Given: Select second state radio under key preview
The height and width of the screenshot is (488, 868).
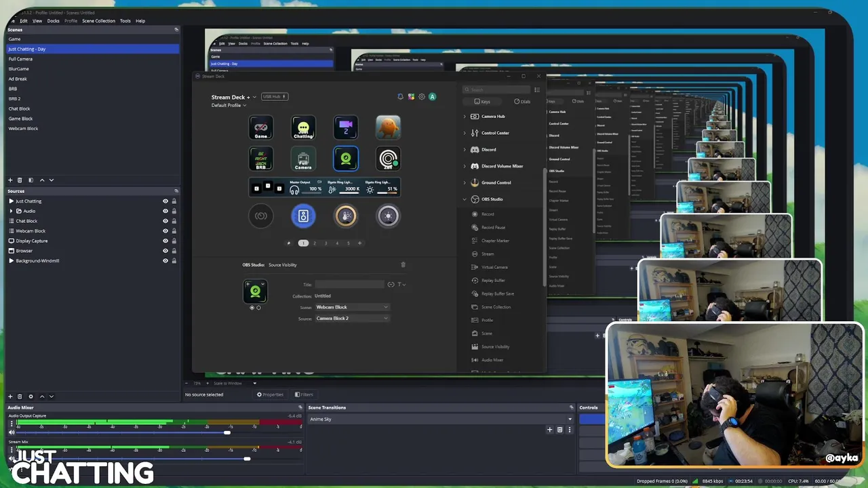Looking at the screenshot, I should (258, 308).
